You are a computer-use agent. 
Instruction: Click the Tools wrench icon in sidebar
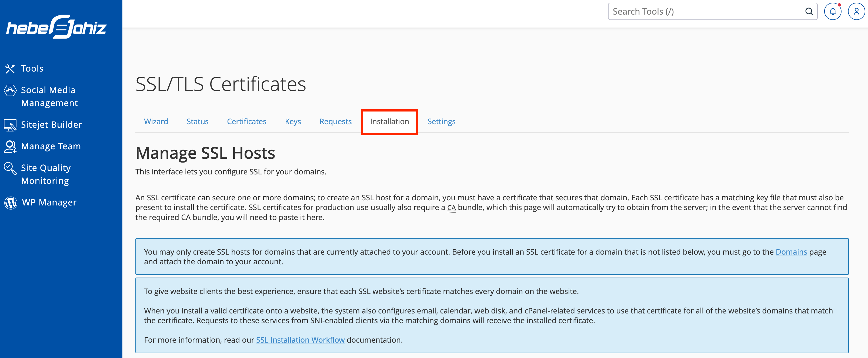[10, 69]
